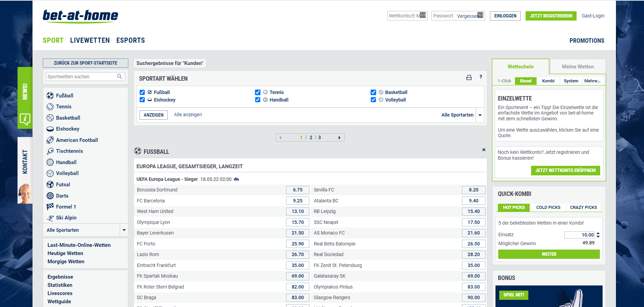Click the Volleyball icon in sidebar
Screen dimensions: 644x307
point(50,173)
